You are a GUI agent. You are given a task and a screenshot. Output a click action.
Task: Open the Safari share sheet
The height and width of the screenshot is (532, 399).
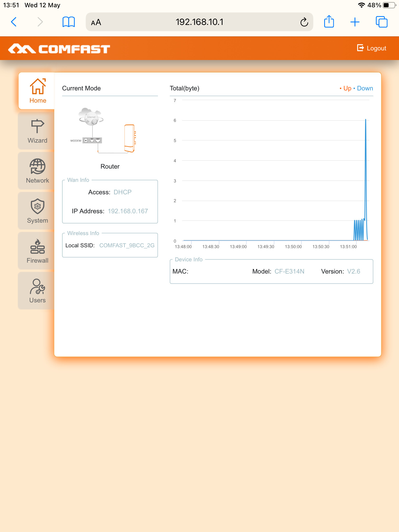point(329,22)
